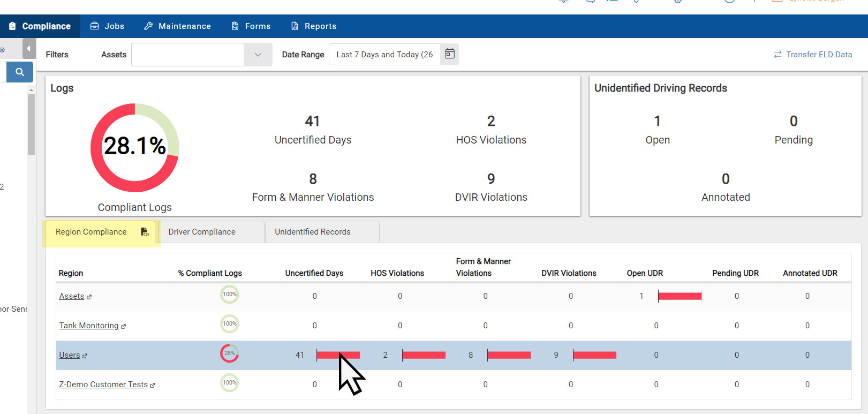The height and width of the screenshot is (414, 868).
Task: Click the 9 DVIR Violations stat
Action: [491, 187]
